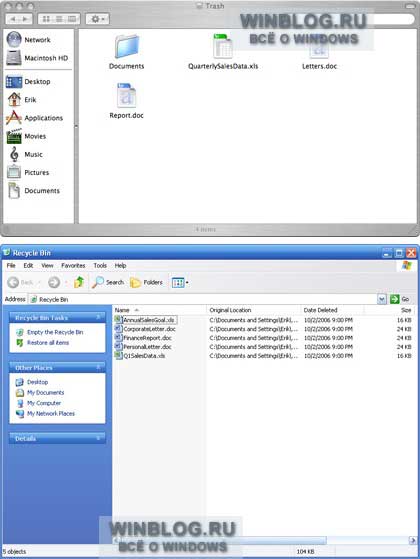Click the Search toolbar button
Screen dimensions: 420x559
click(x=108, y=282)
